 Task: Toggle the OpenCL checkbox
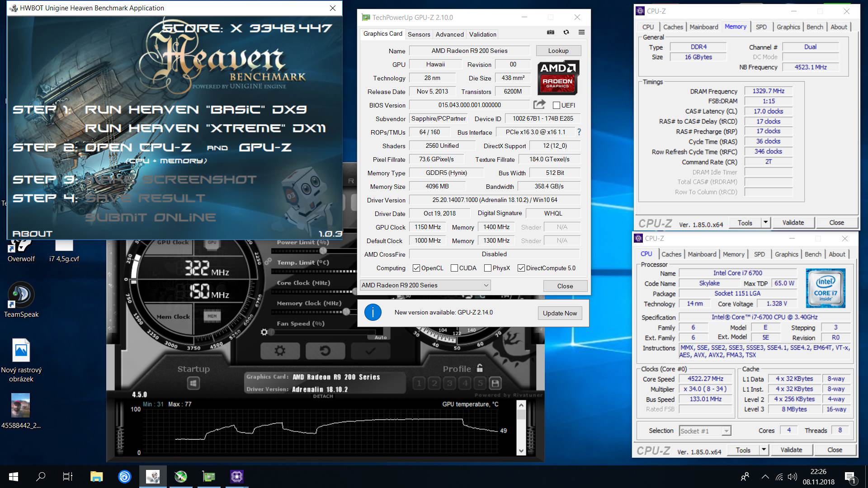416,268
